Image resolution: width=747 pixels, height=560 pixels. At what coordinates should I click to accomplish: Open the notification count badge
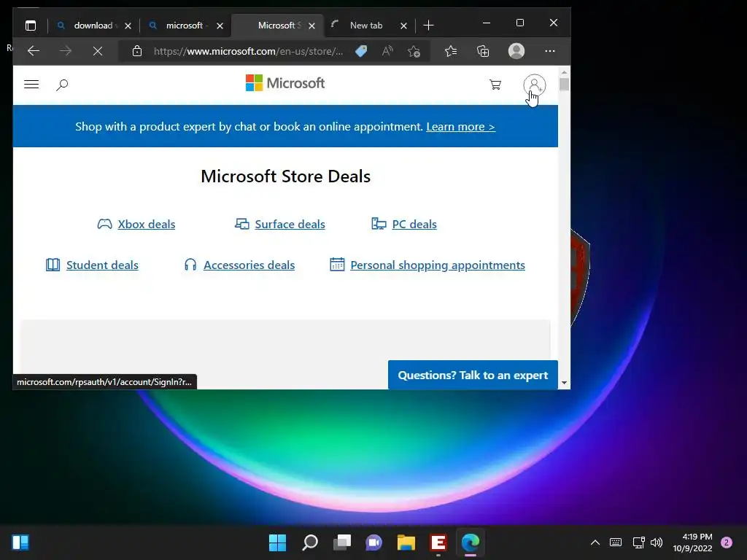[x=727, y=542]
